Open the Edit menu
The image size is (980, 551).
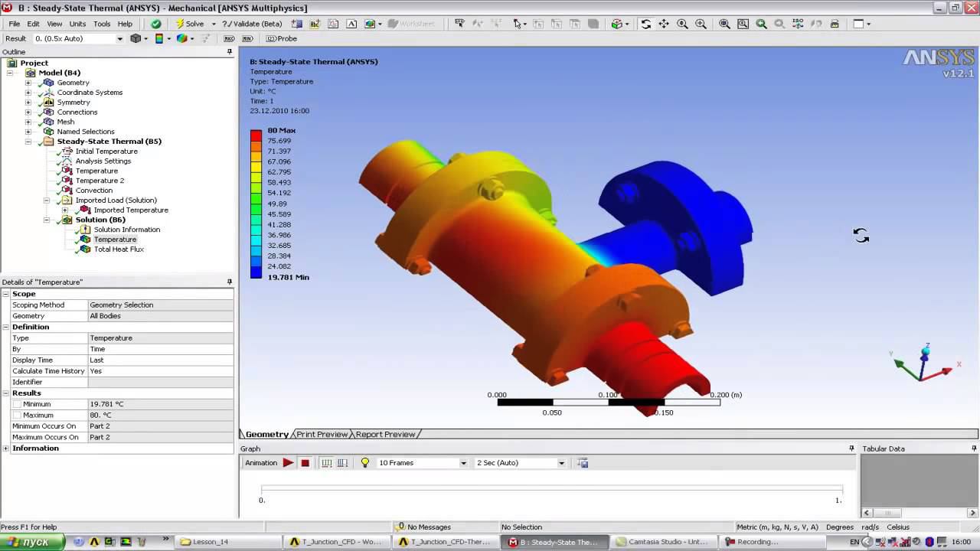tap(33, 24)
